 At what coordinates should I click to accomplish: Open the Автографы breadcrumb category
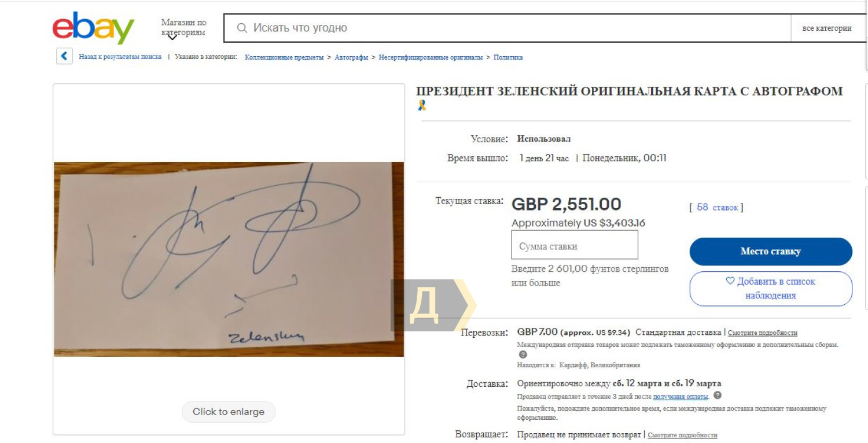tap(351, 57)
